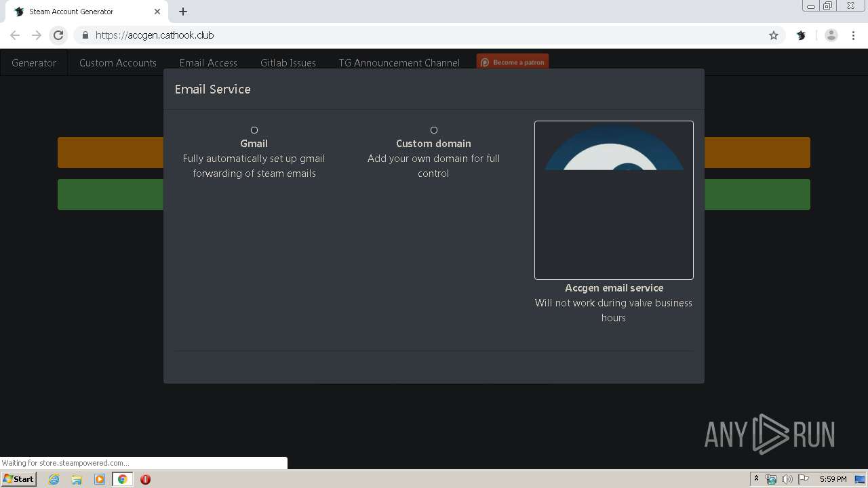Open the Action Center flag icon
Screen dimensions: 868x488
[804, 479]
